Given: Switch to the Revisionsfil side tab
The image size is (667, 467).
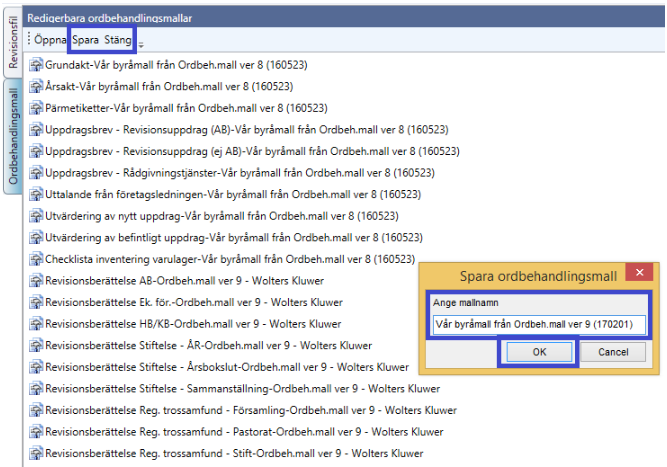Looking at the screenshot, I should point(13,42).
